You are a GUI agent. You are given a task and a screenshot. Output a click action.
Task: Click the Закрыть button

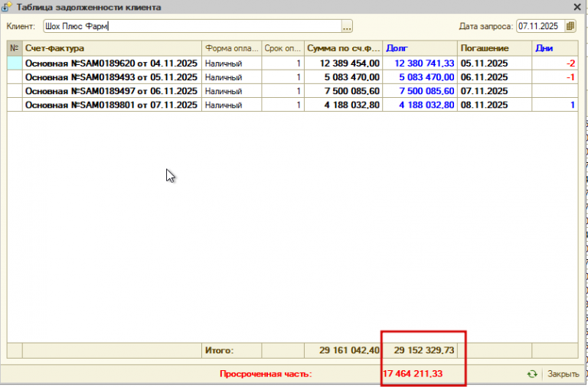[x=563, y=374]
